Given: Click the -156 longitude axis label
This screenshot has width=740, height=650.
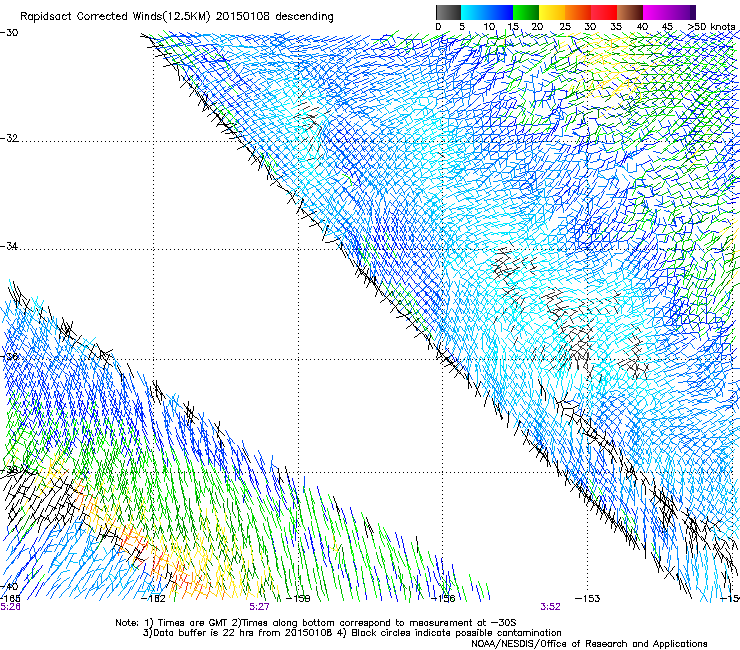Looking at the screenshot, I should [x=443, y=599].
